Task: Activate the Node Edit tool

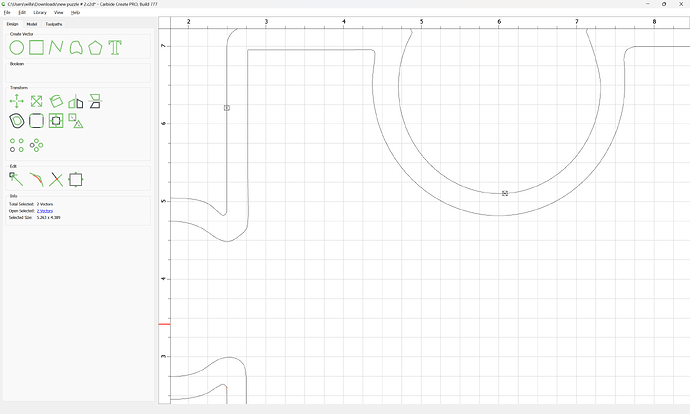Action: point(17,179)
